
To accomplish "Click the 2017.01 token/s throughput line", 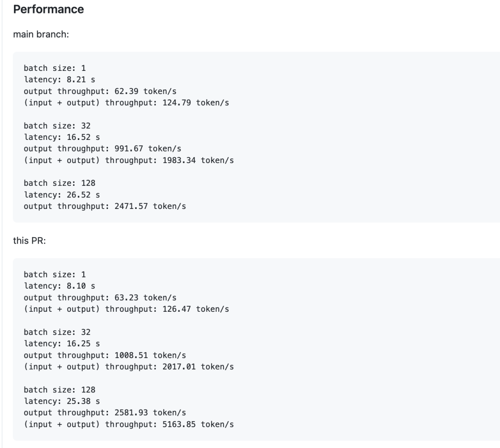I will (129, 366).
